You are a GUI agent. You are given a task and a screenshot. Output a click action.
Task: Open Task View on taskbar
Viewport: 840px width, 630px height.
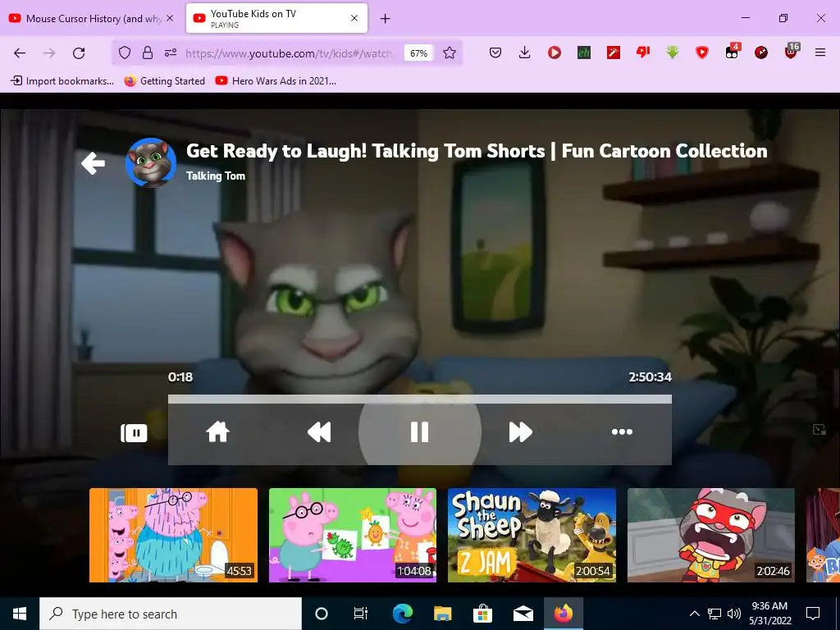(x=361, y=614)
